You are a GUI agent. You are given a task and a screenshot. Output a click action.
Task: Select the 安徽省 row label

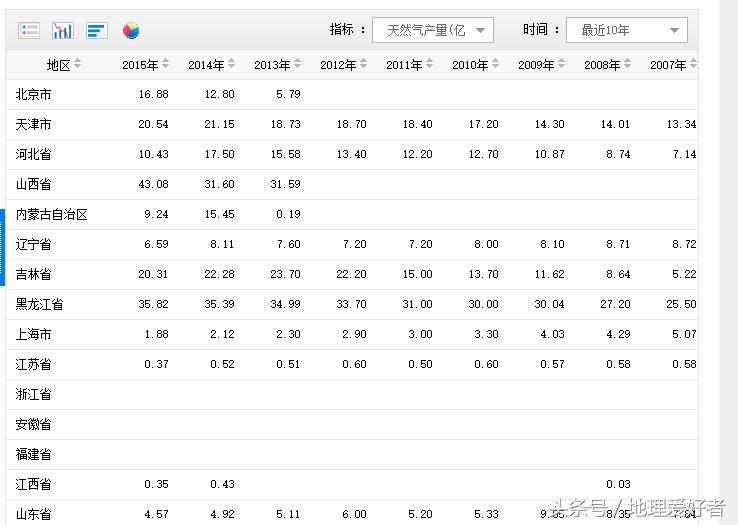coord(33,424)
